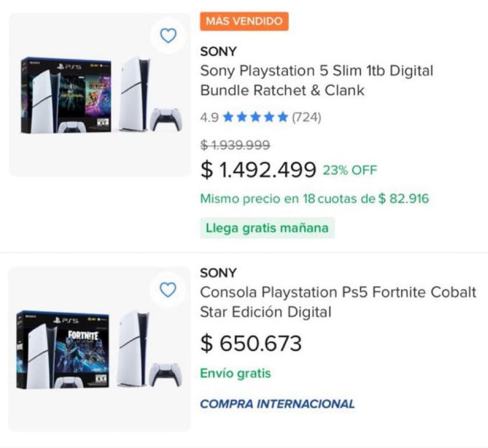Open Consola Playstation Ps5 Fortnite Cobalt Star title
Image resolution: width=488 pixels, height=448 pixels.
338,302
